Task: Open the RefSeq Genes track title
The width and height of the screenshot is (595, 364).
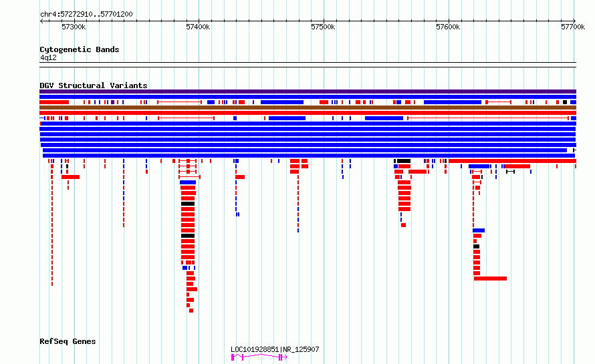Action: 68,341
